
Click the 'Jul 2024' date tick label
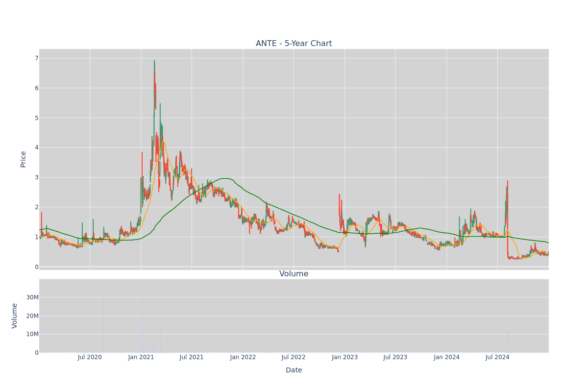click(497, 357)
